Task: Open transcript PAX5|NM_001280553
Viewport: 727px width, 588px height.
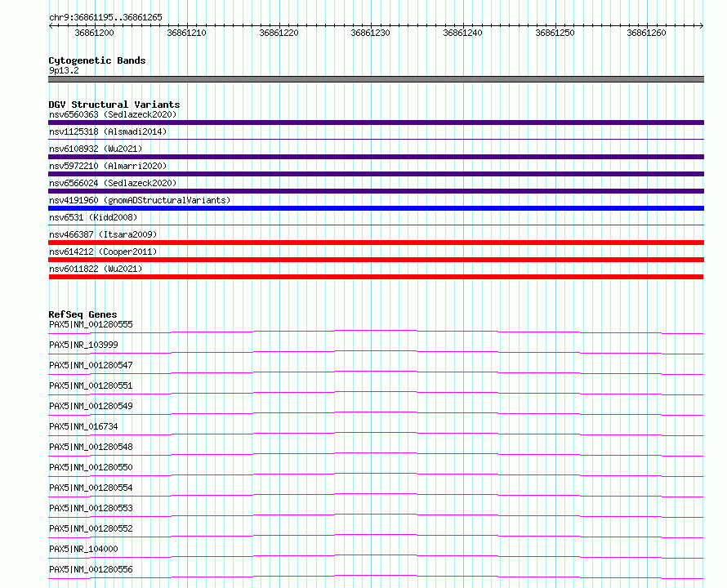Action: (x=91, y=508)
